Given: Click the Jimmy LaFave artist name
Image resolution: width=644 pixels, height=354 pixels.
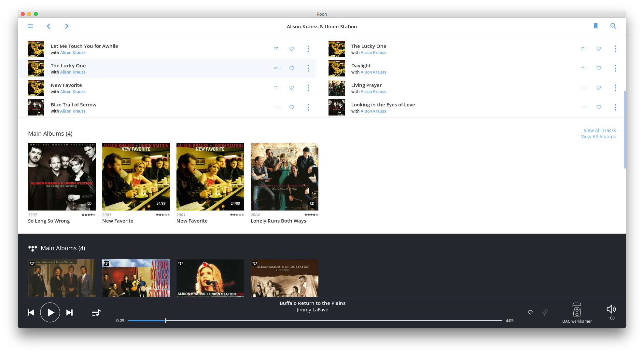Looking at the screenshot, I should 313,310.
